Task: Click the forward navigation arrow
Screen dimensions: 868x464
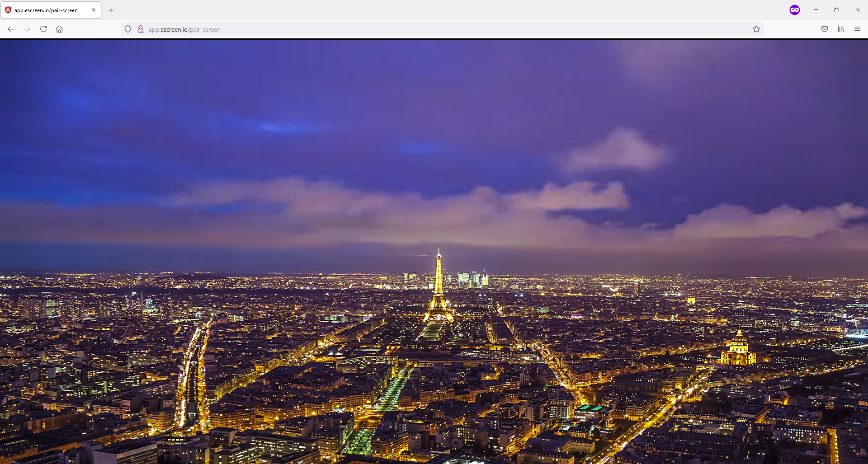Action: (x=27, y=29)
